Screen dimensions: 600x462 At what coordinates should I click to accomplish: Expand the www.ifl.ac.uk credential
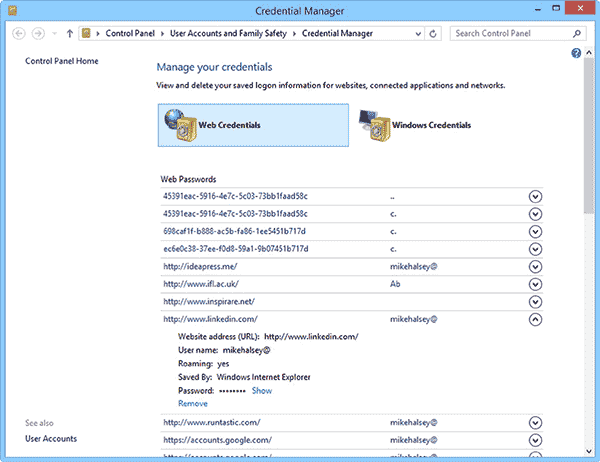pos(535,285)
